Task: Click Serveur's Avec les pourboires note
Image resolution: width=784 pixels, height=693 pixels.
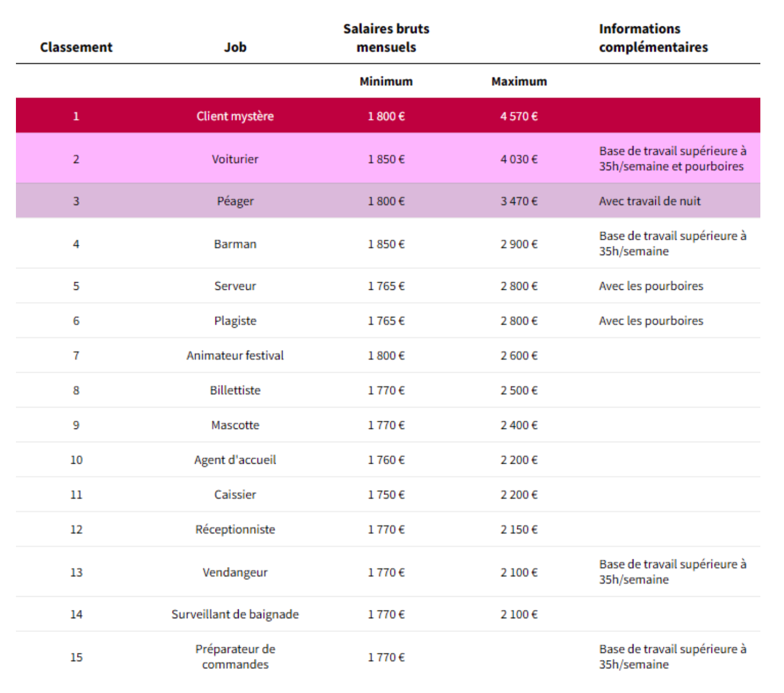Action: pyautogui.click(x=651, y=286)
